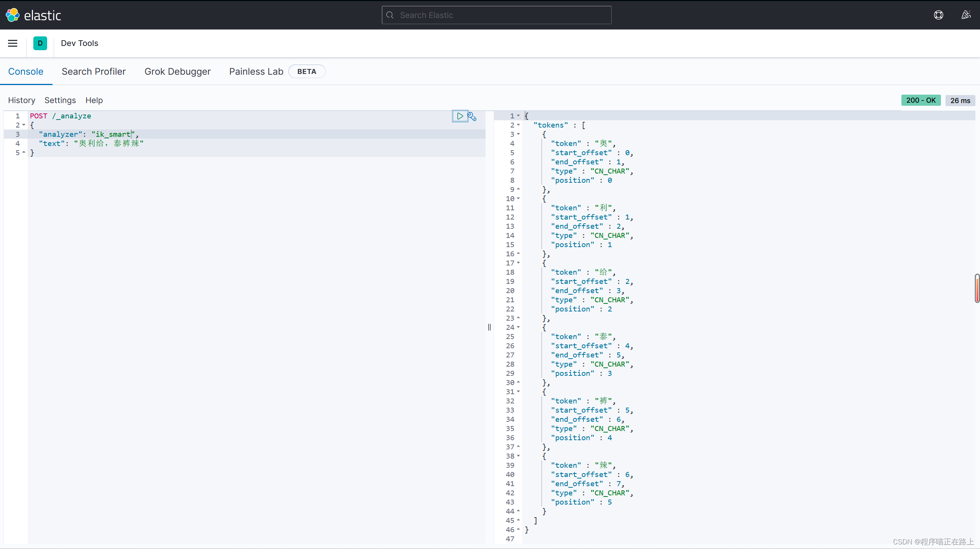Open the Painless Lab tab
The image size is (980, 549).
click(x=256, y=72)
